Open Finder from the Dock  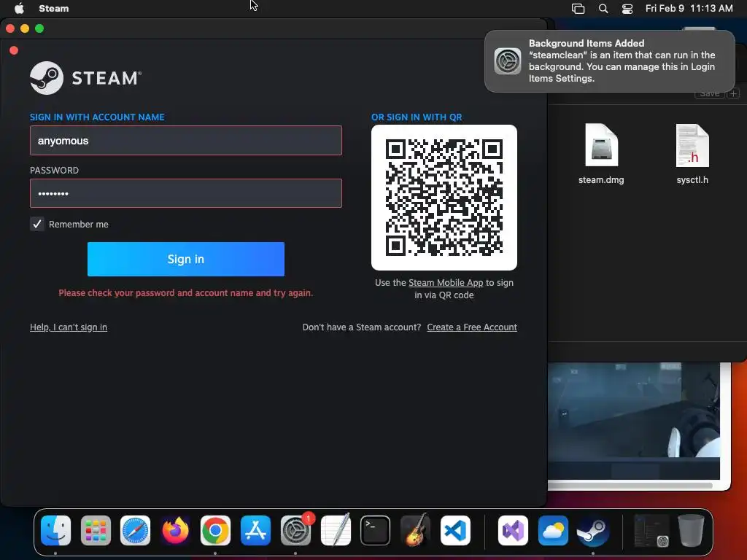55,531
